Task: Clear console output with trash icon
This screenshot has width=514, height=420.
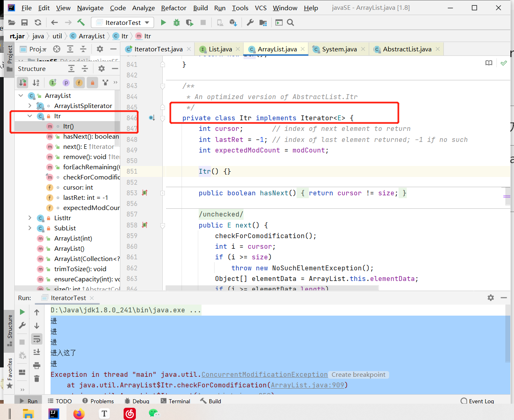Action: pos(37,378)
